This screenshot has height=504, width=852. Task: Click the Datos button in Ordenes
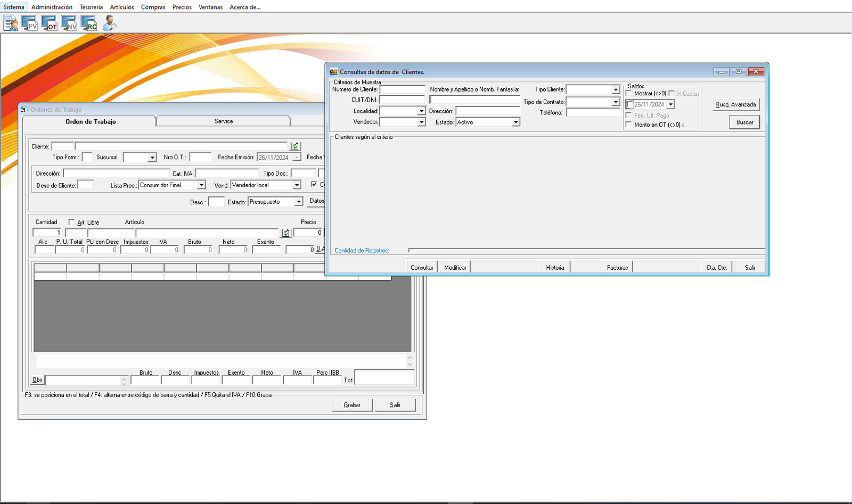(x=317, y=201)
